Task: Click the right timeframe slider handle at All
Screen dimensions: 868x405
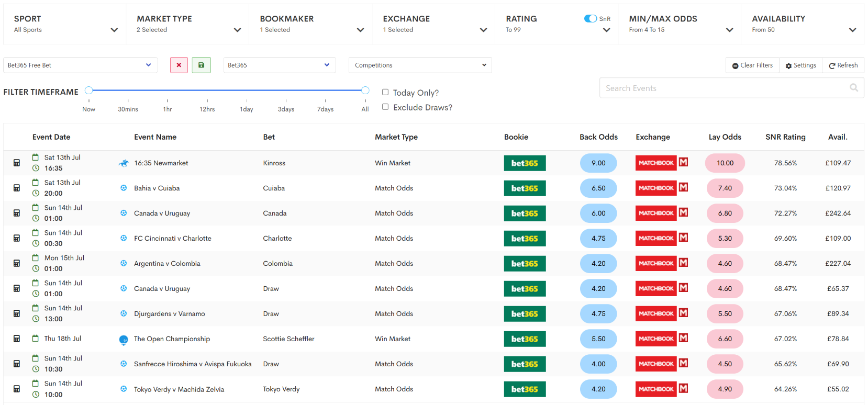Action: pos(365,90)
